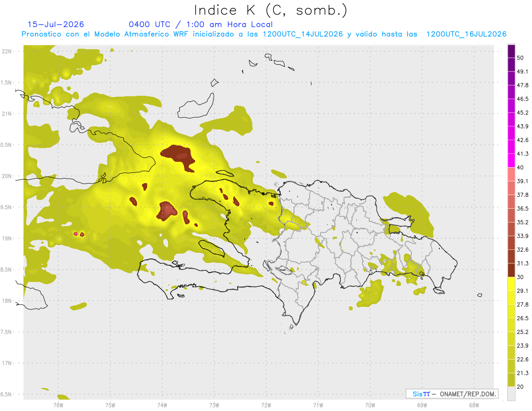
Task: Click the colorbar value 50
Action: (x=520, y=58)
